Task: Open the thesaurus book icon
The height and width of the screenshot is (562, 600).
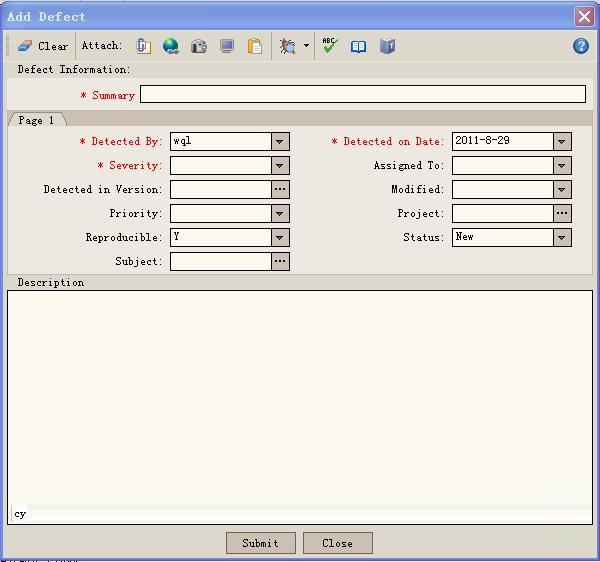Action: click(x=358, y=46)
